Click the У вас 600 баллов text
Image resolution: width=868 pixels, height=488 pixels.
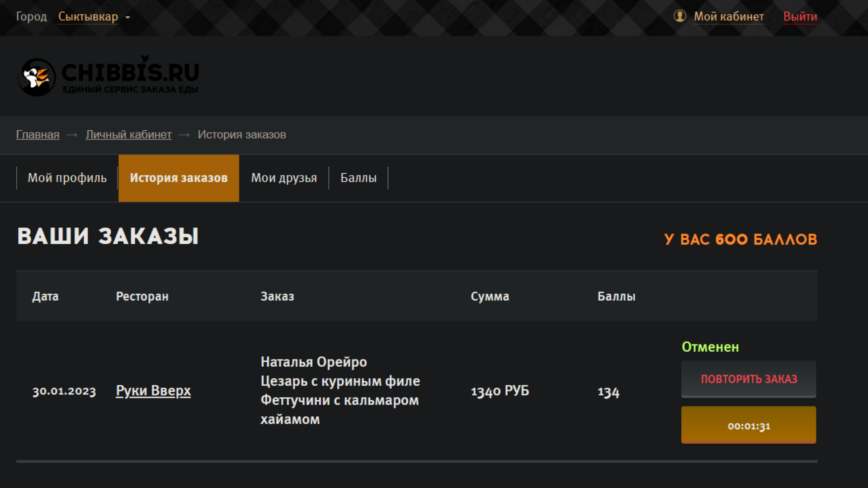(x=741, y=239)
